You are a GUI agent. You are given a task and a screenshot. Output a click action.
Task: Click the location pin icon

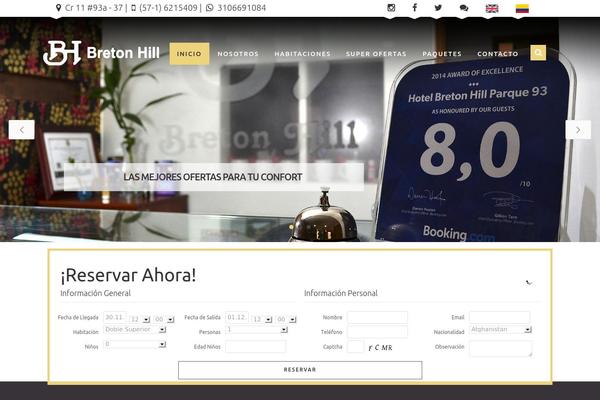click(58, 8)
